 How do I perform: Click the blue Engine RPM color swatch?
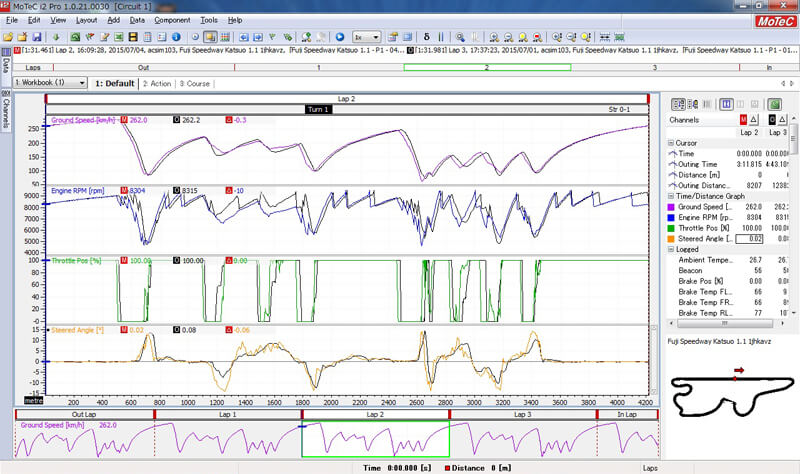(x=671, y=217)
